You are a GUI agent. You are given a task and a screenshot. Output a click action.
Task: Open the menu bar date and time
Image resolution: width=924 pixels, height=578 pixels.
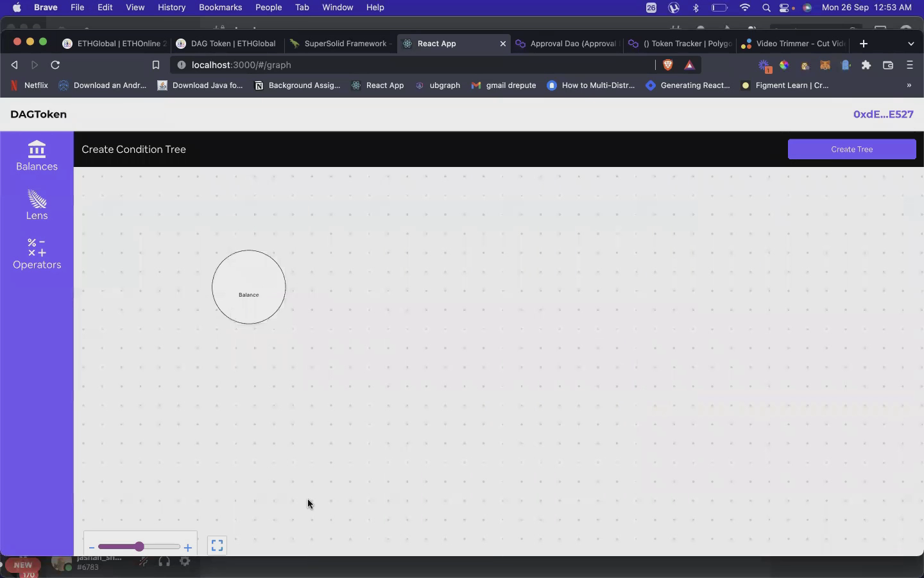pos(867,8)
